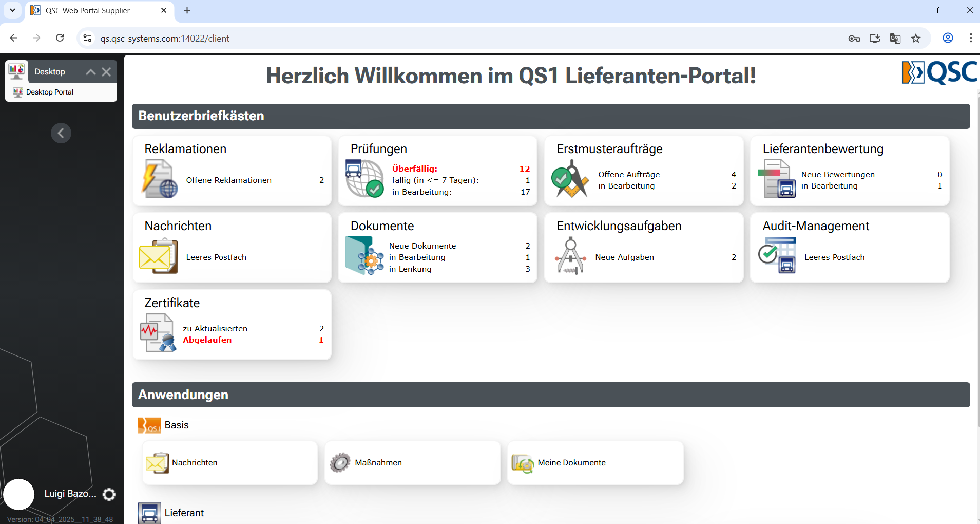Open Überfällig inspections entry
This screenshot has height=524, width=980.
coord(461,169)
